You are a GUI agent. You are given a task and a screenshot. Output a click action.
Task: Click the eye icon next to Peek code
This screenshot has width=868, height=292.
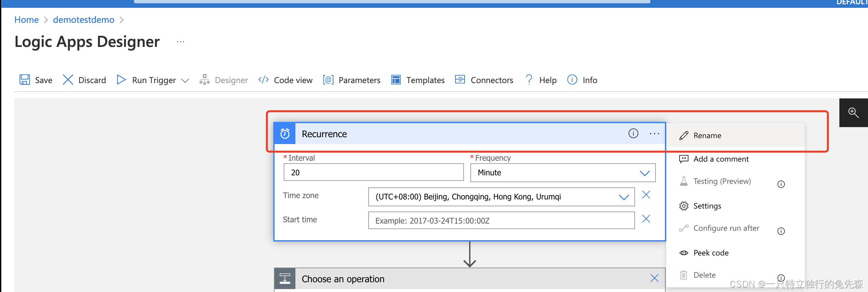pyautogui.click(x=684, y=253)
